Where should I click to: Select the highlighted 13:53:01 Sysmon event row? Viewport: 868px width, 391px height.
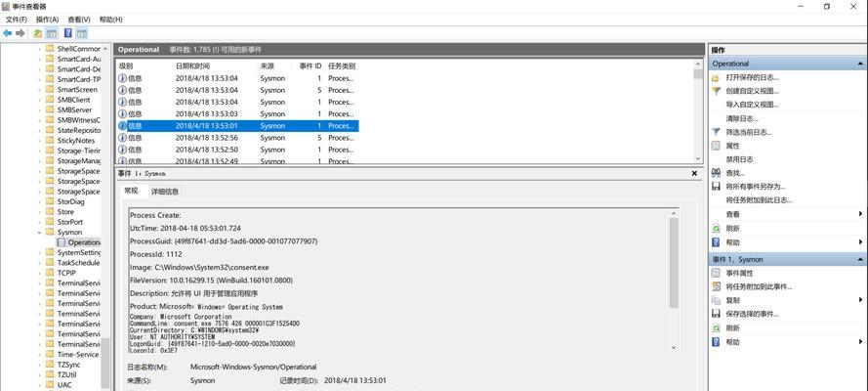point(237,126)
